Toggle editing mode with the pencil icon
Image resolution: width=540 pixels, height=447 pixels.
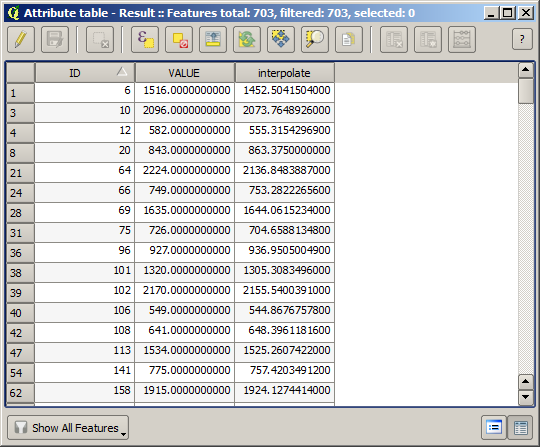tap(21, 40)
